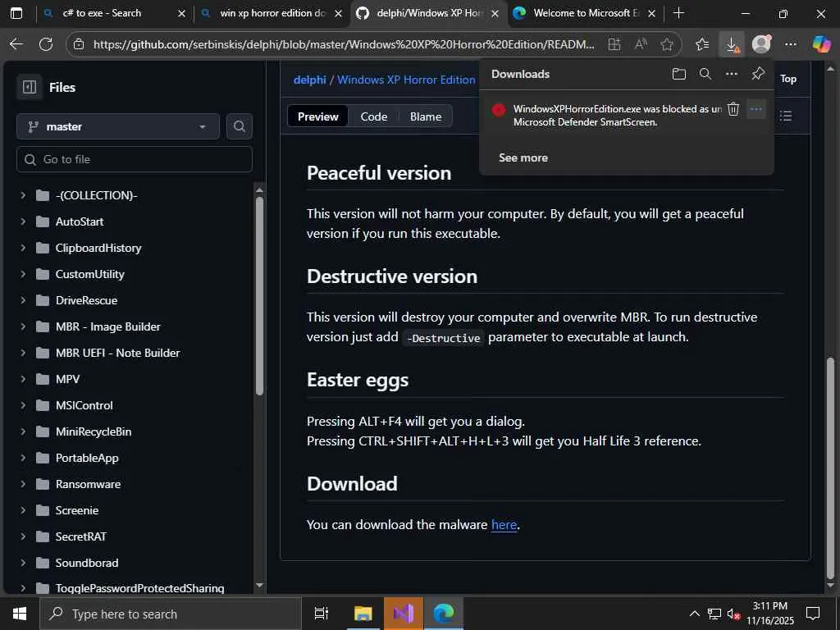Switch to Welcome to Microsoft Edge tab

(x=586, y=13)
